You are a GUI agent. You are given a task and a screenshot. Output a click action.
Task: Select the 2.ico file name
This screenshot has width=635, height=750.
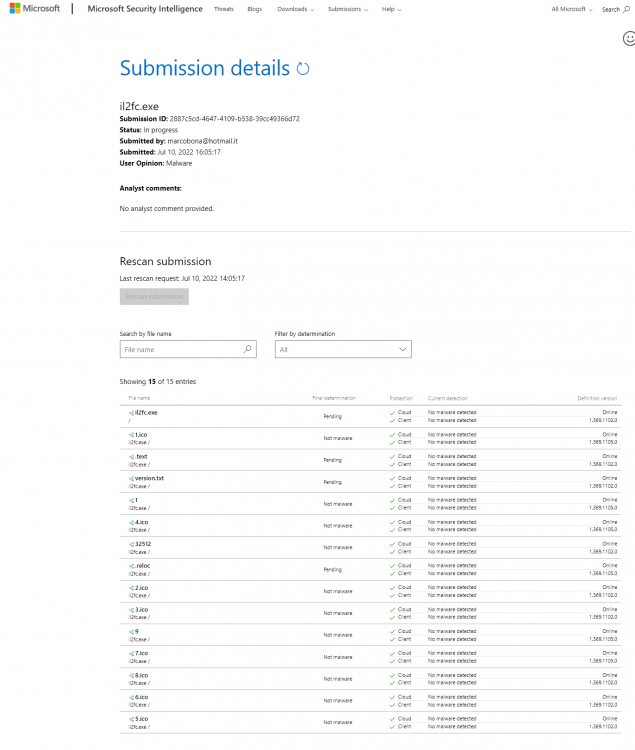pyautogui.click(x=142, y=587)
